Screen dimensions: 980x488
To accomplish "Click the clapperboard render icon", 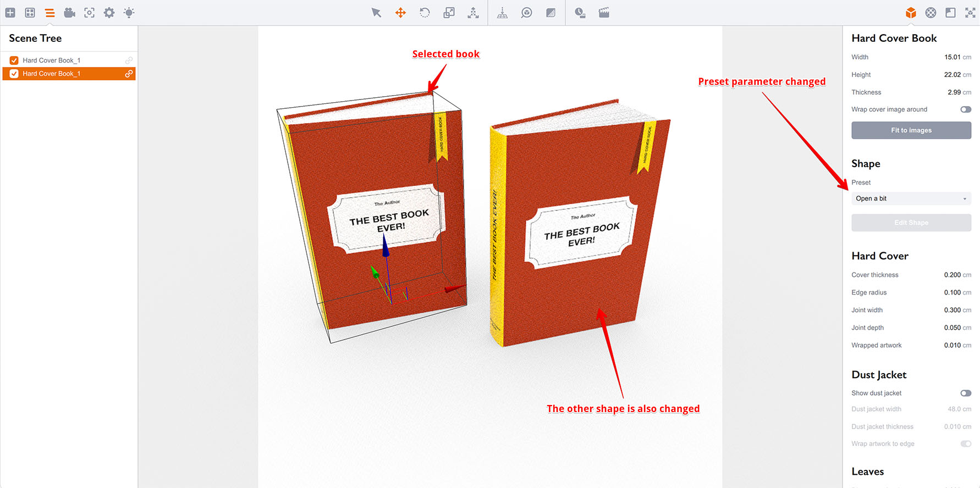I will (x=604, y=13).
